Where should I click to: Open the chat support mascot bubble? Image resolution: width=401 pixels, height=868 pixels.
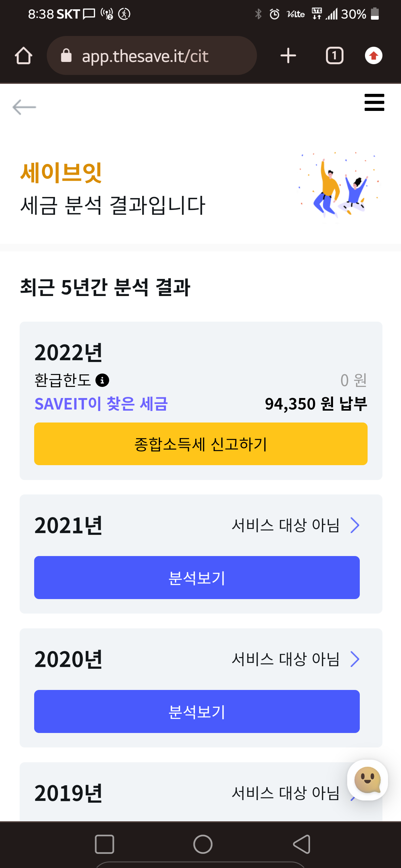click(368, 780)
